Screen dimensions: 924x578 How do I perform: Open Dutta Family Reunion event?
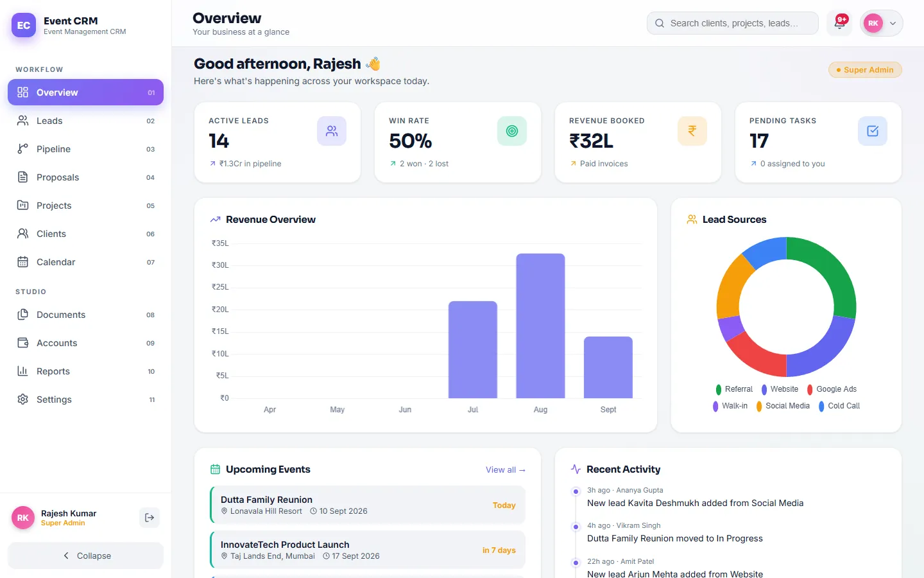[368, 505]
